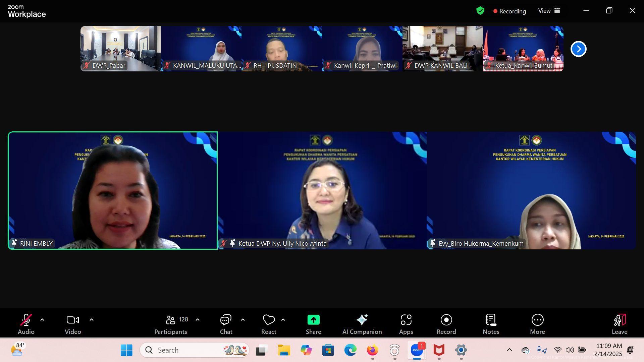Click the Share screen icon
This screenshot has height=362, width=644.
coord(313,320)
